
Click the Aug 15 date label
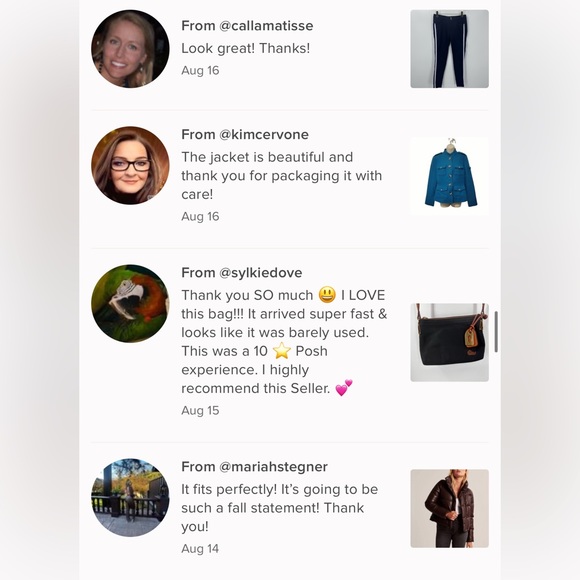[200, 411]
